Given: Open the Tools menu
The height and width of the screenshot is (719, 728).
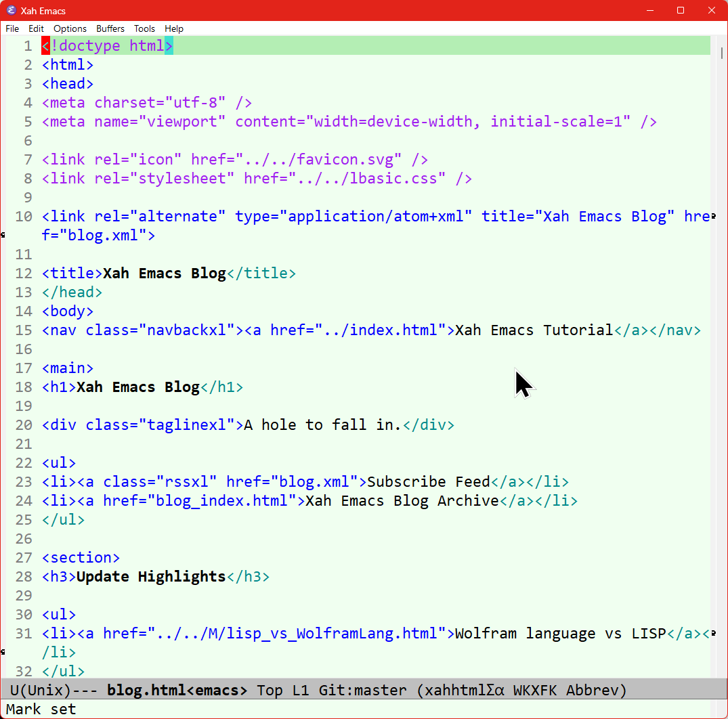Looking at the screenshot, I should click(x=144, y=29).
